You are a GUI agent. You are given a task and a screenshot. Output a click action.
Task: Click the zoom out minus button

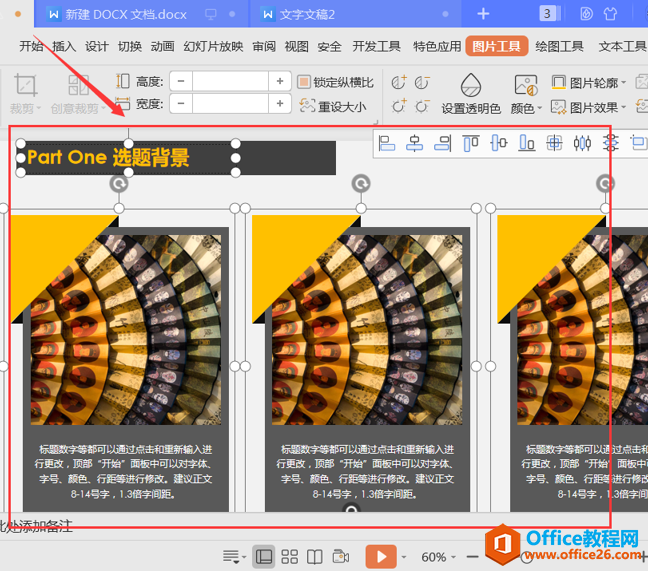tap(472, 557)
